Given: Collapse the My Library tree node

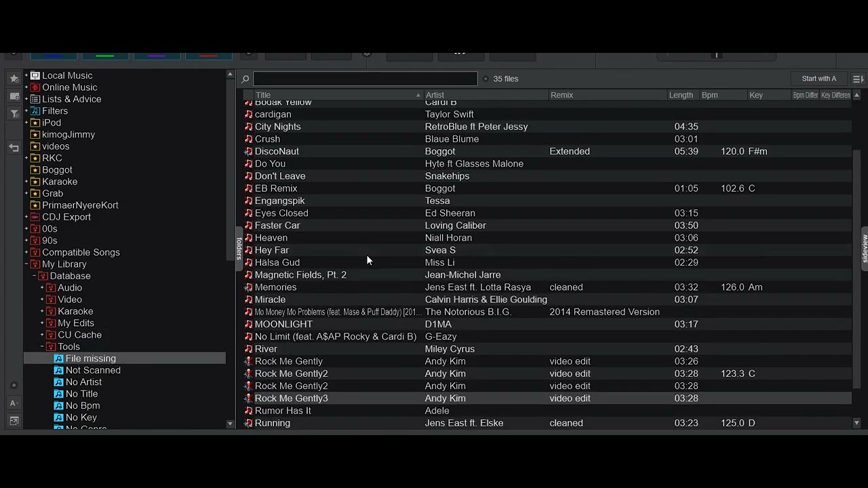Looking at the screenshot, I should click(26, 264).
